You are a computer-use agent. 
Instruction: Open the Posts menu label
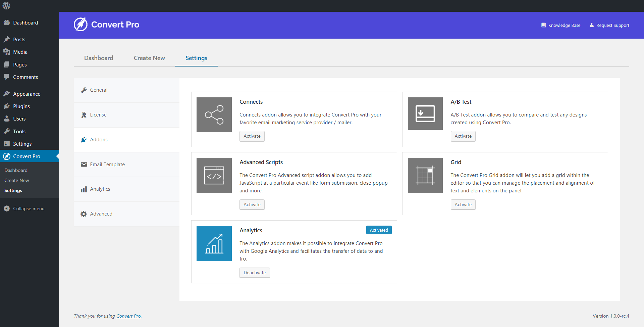19,39
